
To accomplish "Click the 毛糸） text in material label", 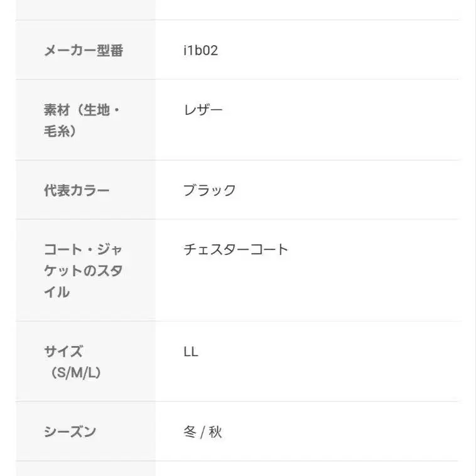I will tap(60, 131).
